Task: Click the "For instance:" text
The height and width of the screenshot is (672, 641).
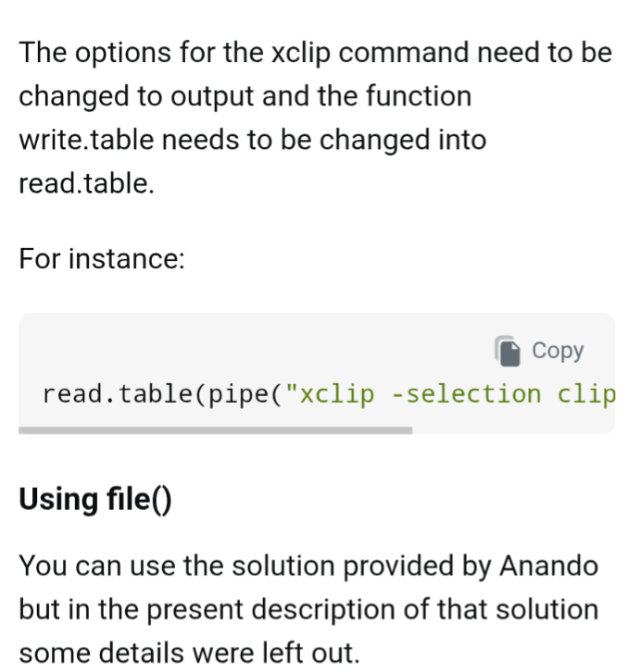Action: tap(102, 258)
